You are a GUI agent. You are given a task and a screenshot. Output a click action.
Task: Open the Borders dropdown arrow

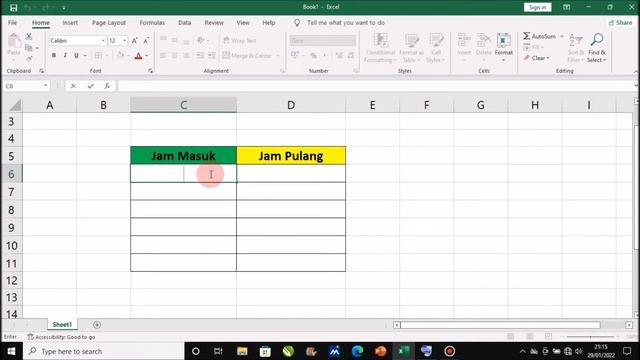tap(107, 56)
